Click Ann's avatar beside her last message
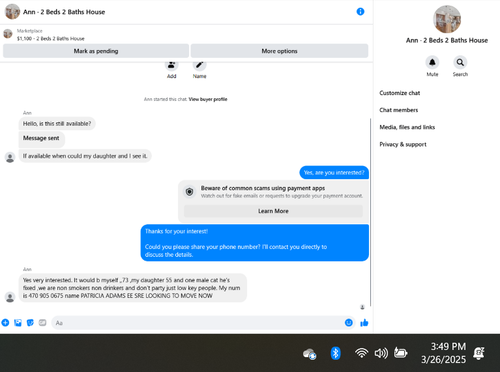The width and height of the screenshot is (500, 372). pyautogui.click(x=10, y=297)
